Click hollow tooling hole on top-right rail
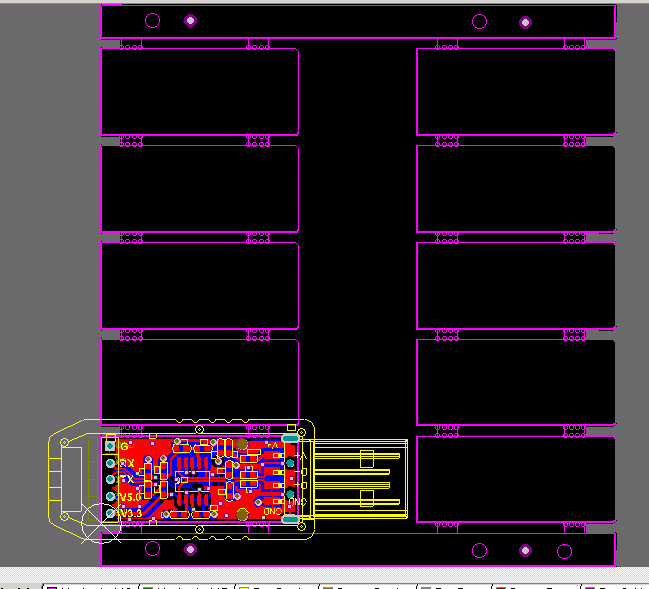Image resolution: width=649 pixels, height=589 pixels. tap(479, 21)
